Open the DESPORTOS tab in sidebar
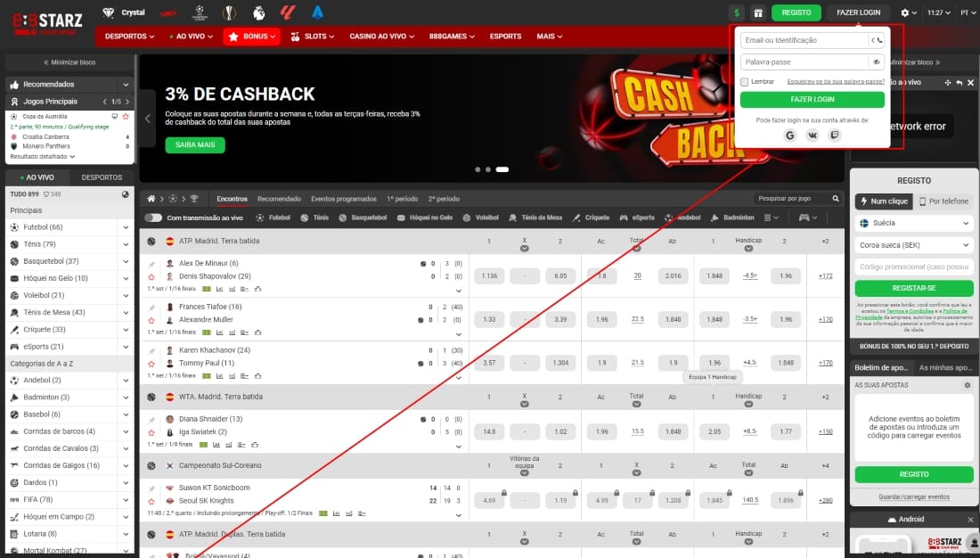 point(102,177)
